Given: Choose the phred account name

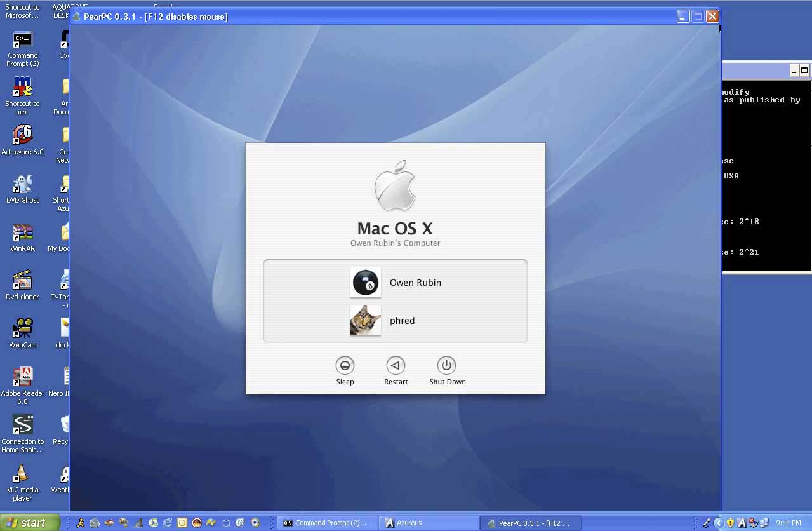Looking at the screenshot, I should pos(402,321).
